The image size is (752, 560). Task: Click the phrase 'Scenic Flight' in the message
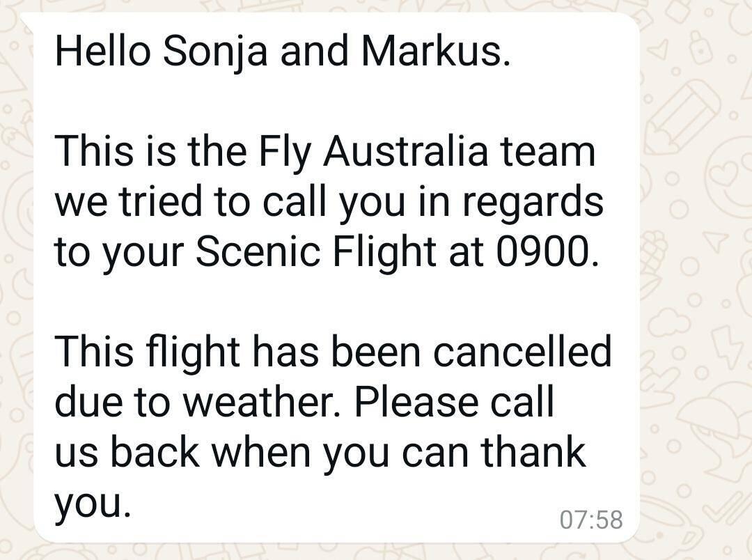(315, 251)
